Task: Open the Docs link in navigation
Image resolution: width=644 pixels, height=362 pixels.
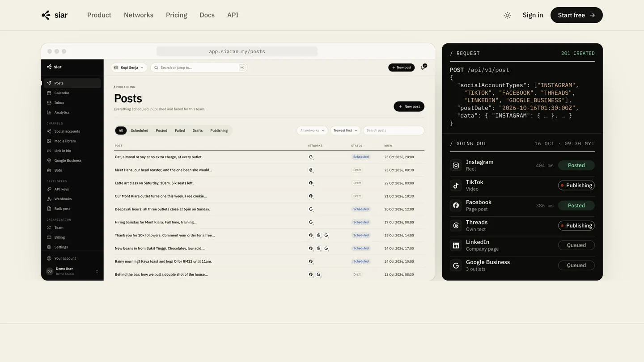Action: (207, 15)
